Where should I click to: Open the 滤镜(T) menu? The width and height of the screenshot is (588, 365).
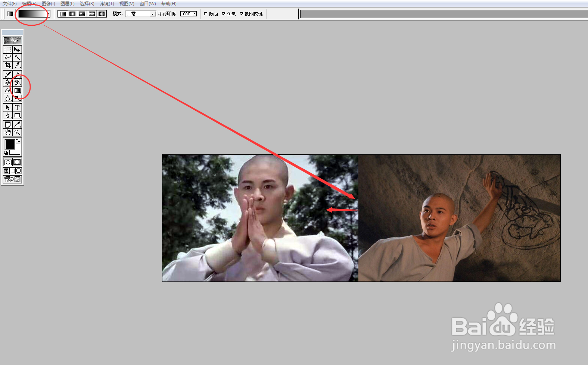[x=107, y=4]
